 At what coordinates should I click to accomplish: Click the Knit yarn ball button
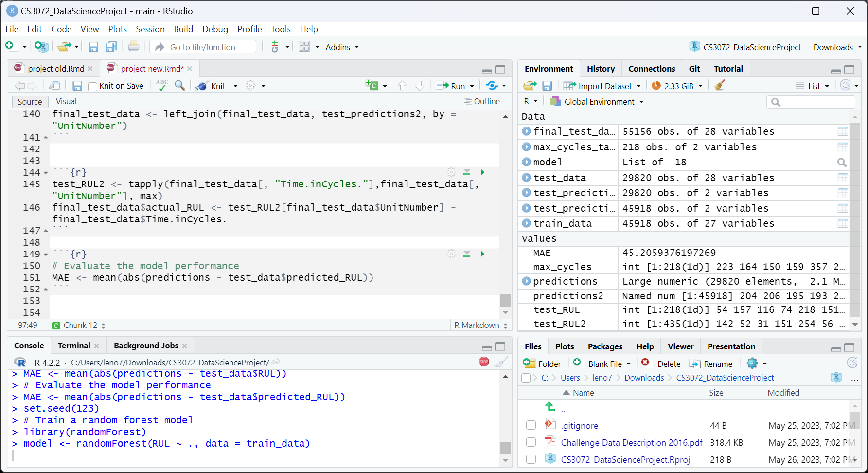pyautogui.click(x=211, y=86)
